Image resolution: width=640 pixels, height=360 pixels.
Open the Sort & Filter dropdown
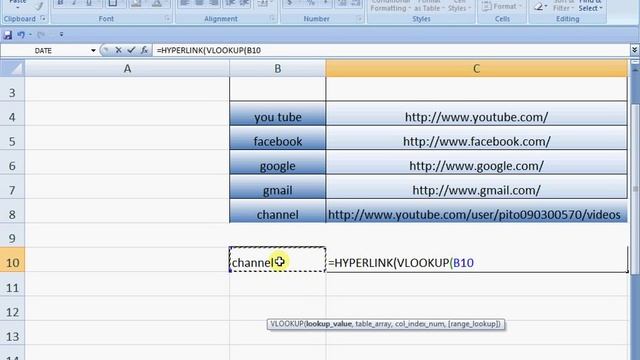563,5
